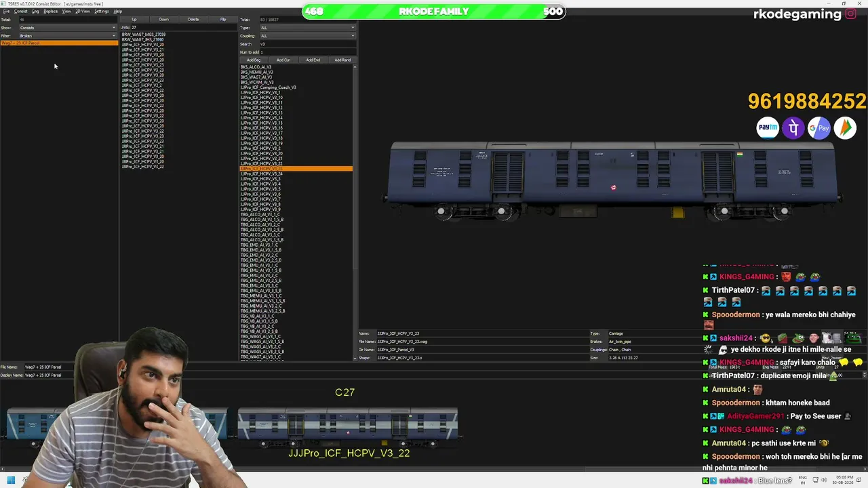Click the Add End button
Viewport: 868px width, 488px height.
pos(313,60)
